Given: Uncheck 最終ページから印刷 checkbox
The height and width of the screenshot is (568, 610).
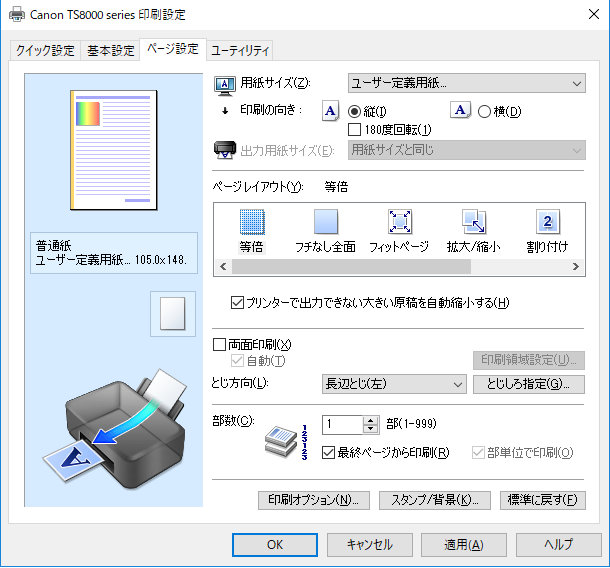Looking at the screenshot, I should (x=328, y=452).
